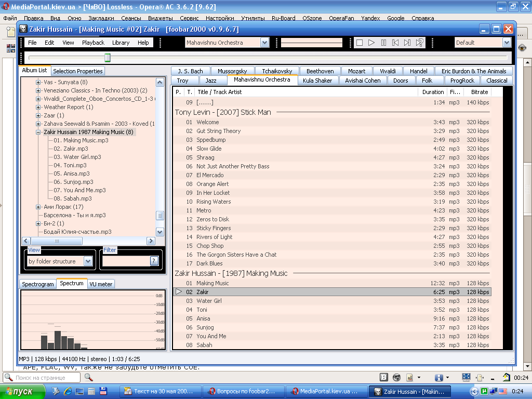Screen dimensions: 532x399
Task: Click the flag icon in system tray
Action: [x=502, y=391]
